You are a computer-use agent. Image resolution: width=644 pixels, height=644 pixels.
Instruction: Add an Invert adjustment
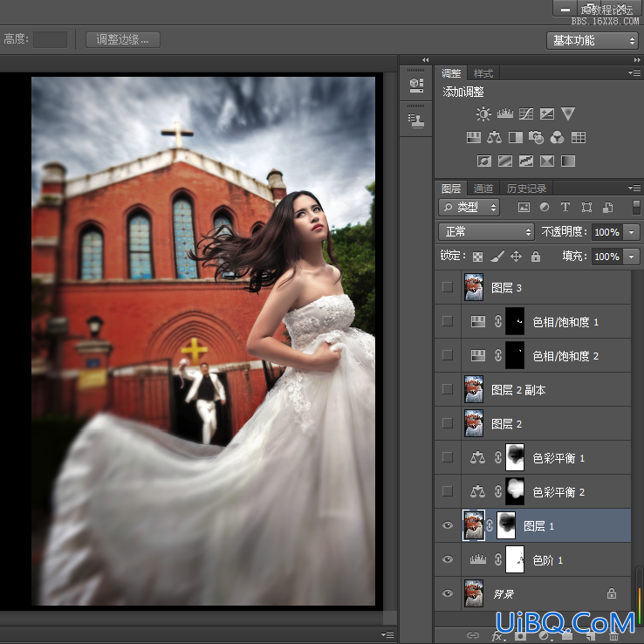(484, 161)
